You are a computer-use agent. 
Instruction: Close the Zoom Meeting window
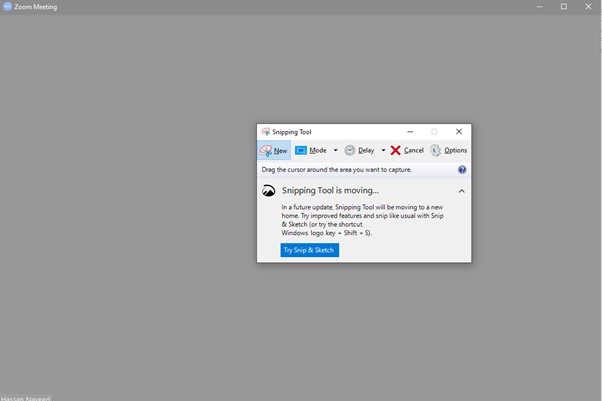[588, 7]
